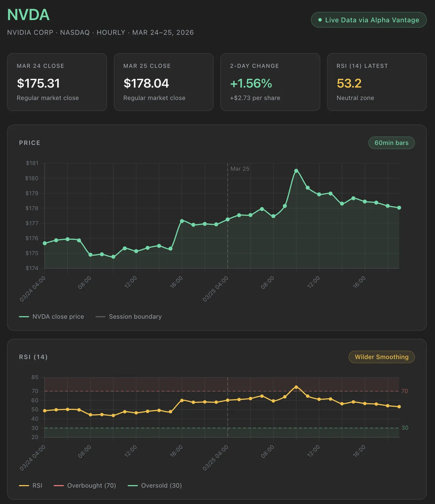This screenshot has height=504, width=435.
Task: Click the $180 price axis label
Action: [x=32, y=178]
